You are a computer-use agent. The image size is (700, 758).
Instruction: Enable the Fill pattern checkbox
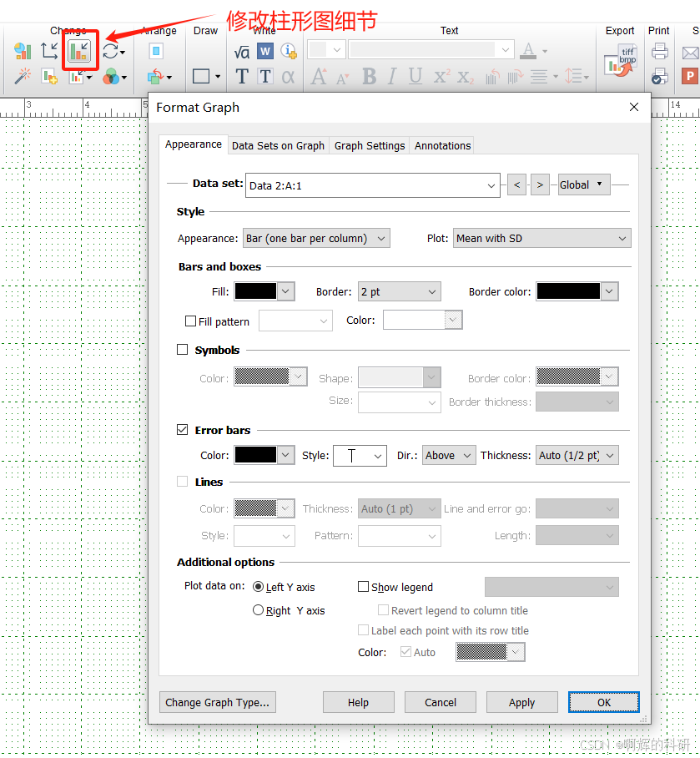point(189,321)
